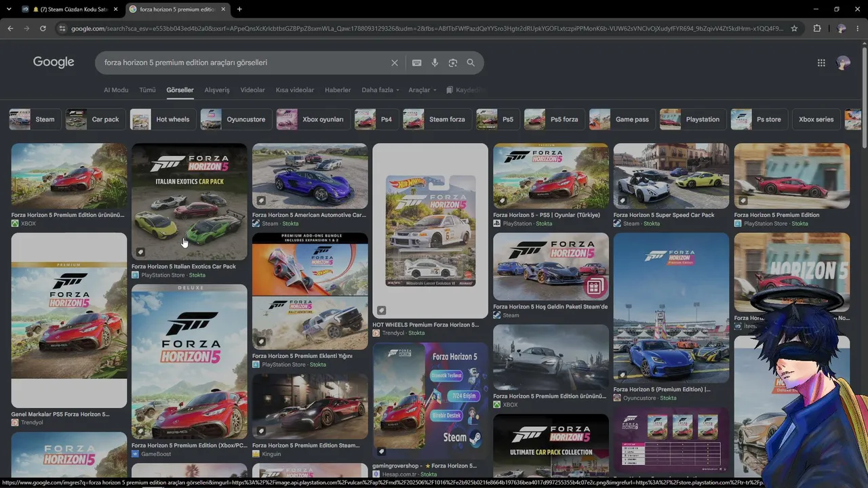
Task: Click the browser forward arrow
Action: [26, 28]
